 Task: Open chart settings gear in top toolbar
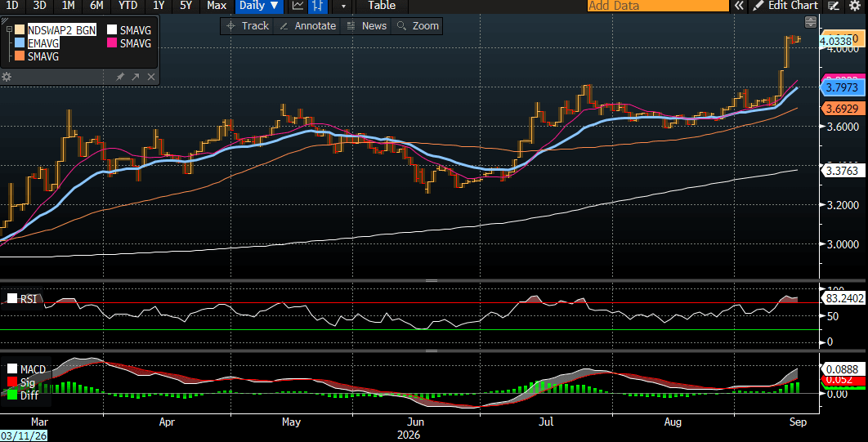point(854,6)
